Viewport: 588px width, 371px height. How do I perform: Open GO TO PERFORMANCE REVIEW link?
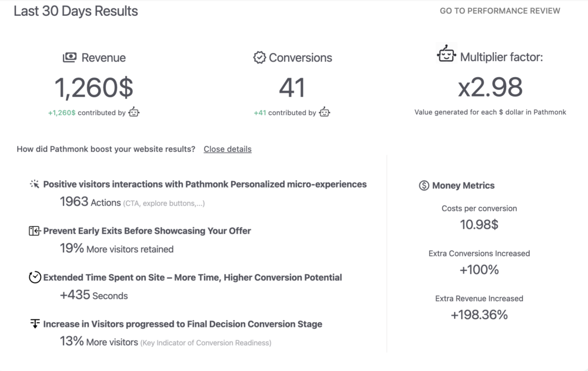point(500,11)
